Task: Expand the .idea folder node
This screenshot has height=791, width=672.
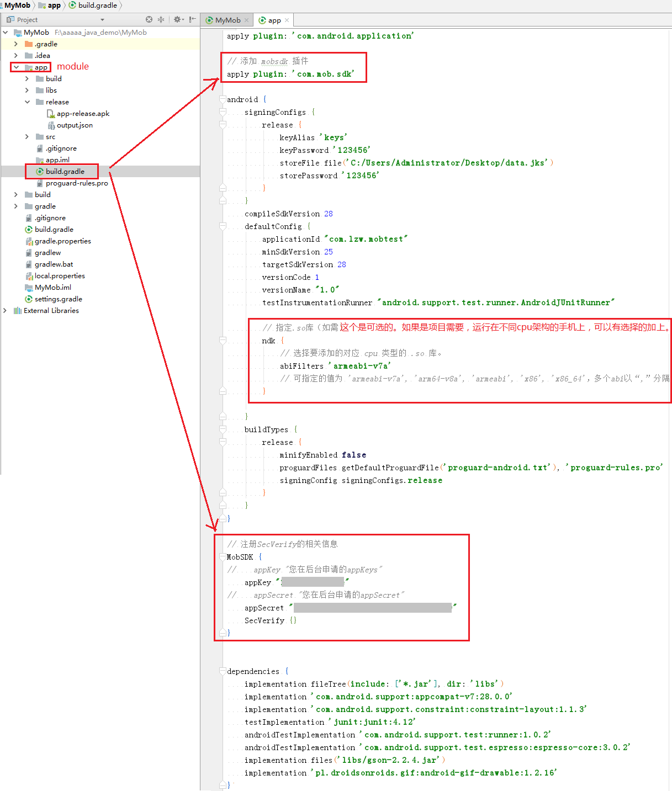Action: point(15,56)
